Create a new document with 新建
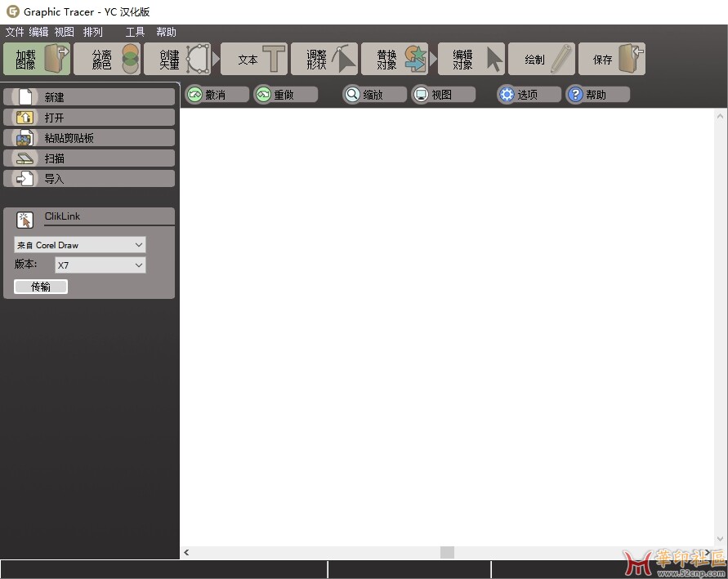This screenshot has width=728, height=579. coord(89,97)
